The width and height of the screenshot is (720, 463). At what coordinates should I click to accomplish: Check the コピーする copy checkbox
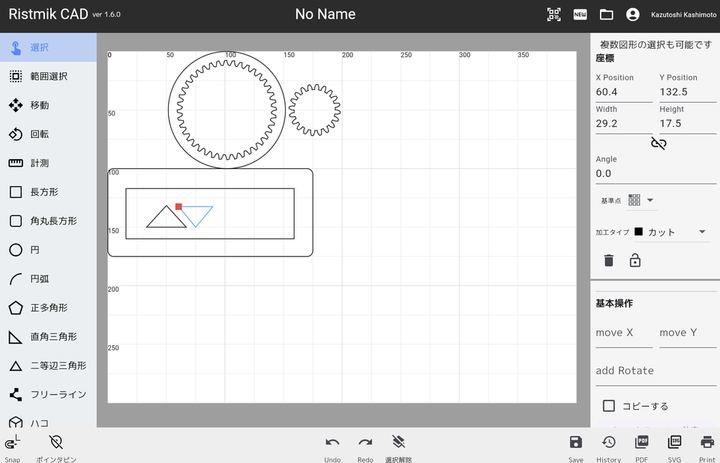(609, 406)
